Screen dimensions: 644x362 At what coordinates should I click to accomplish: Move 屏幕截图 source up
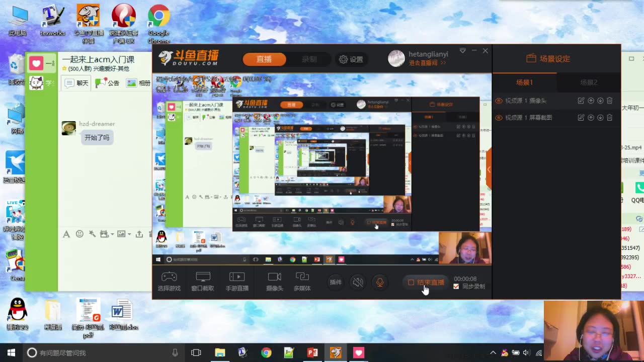point(591,117)
